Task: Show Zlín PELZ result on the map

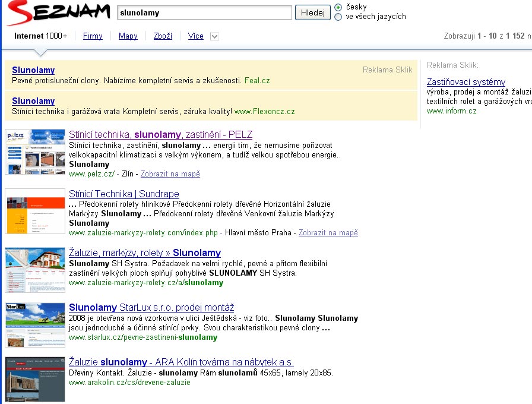Action: pyautogui.click(x=170, y=174)
